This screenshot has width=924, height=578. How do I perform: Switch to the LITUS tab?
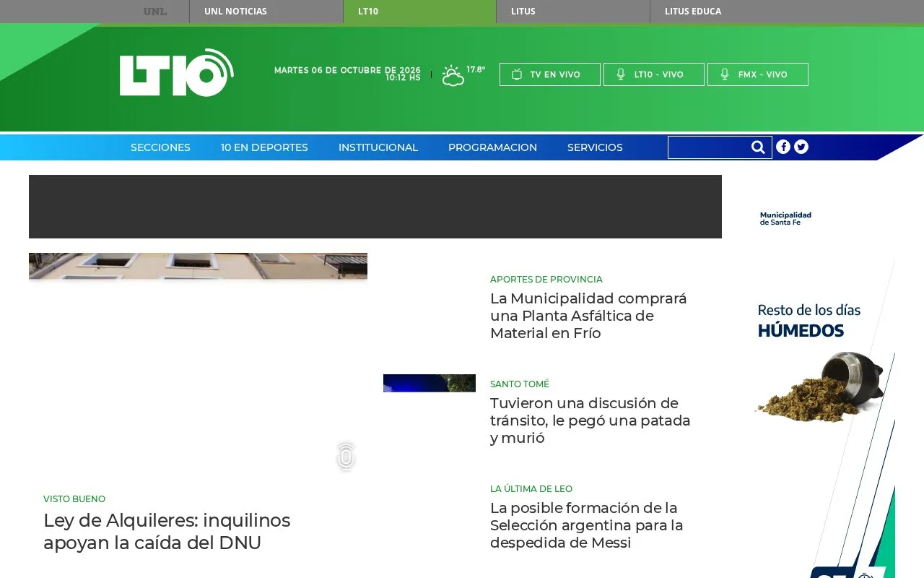573,12
